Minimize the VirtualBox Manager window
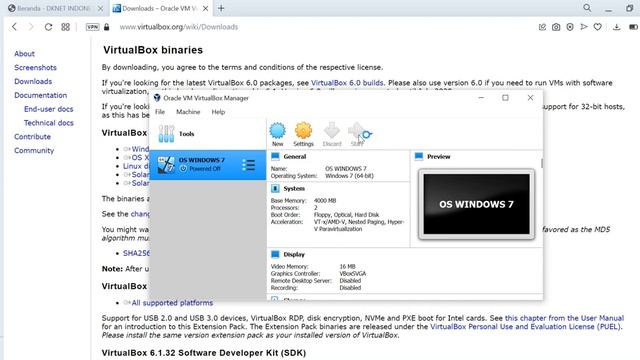640x360 pixels. point(481,98)
